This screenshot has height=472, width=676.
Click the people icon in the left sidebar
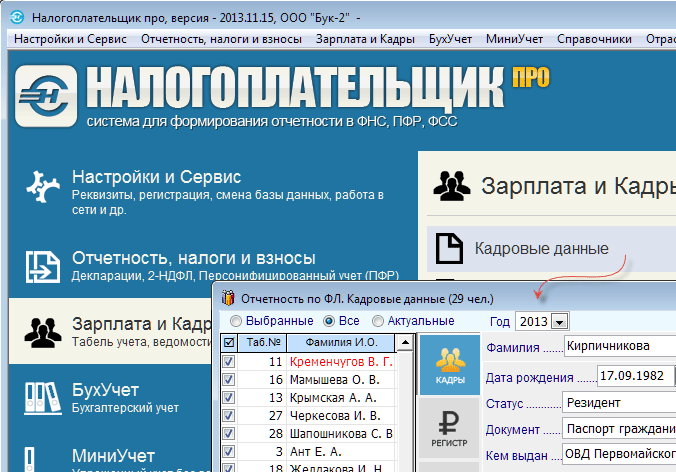pos(43,332)
